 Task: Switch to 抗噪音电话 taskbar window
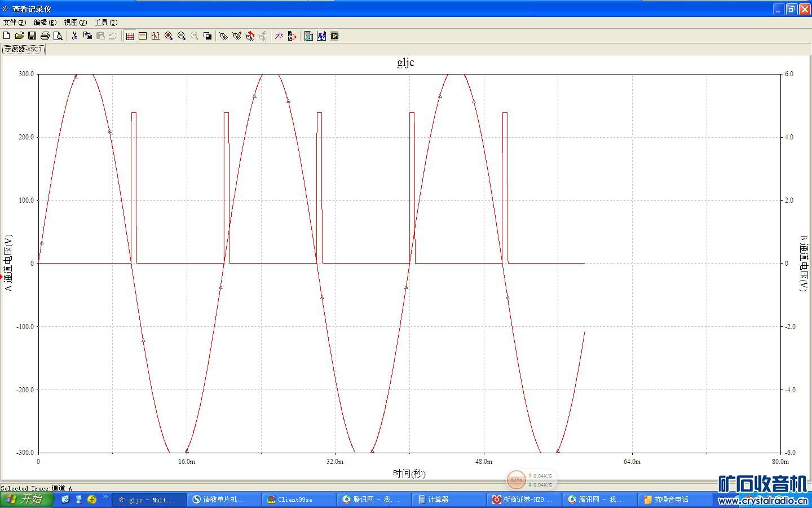(x=676, y=500)
